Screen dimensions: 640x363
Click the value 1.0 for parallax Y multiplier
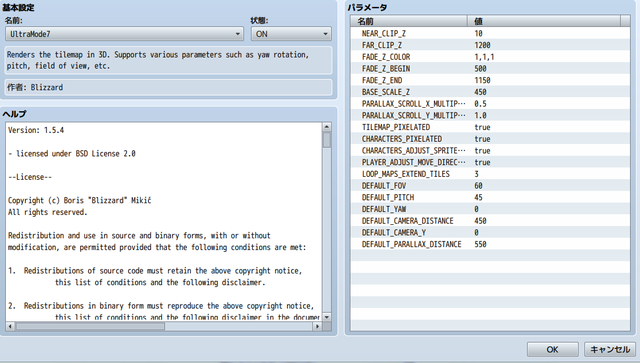tap(480, 115)
